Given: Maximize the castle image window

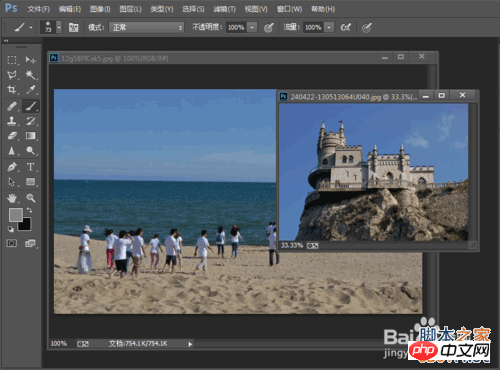Looking at the screenshot, I should tap(441, 96).
